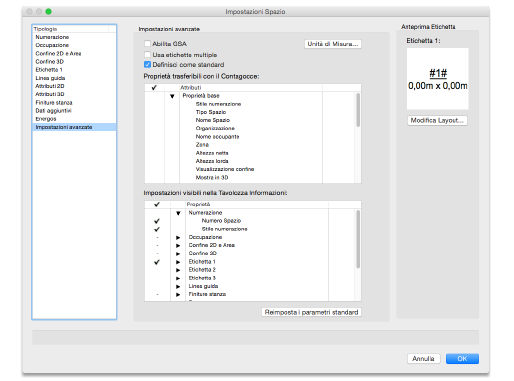Image resolution: width=514 pixels, height=381 pixels.
Task: Select Attributi 2D in the sidebar
Action: 74,86
